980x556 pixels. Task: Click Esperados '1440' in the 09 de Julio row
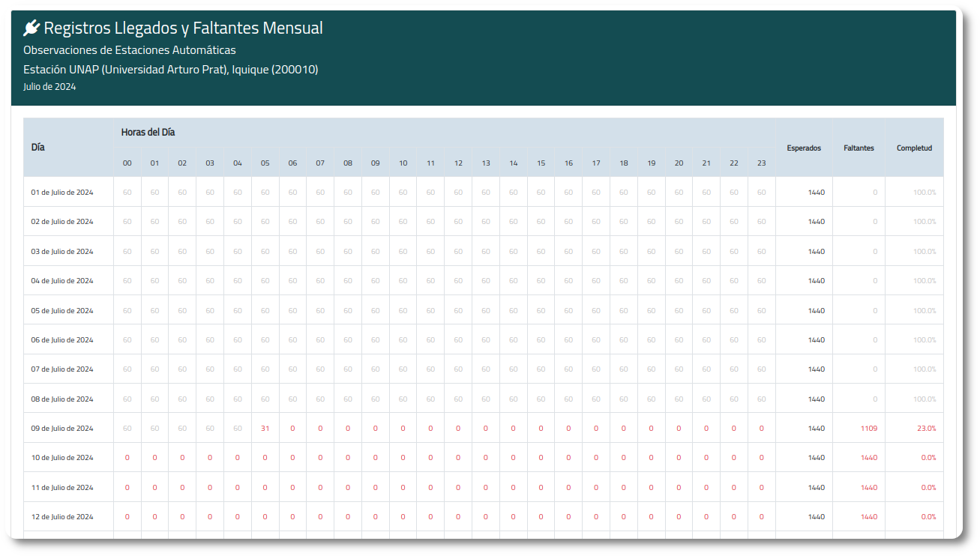817,429
